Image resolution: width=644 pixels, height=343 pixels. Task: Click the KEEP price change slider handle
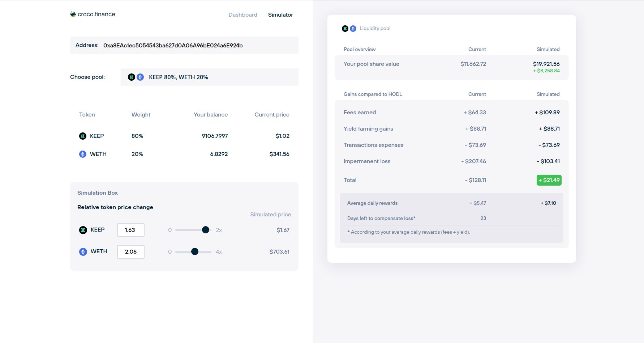pyautogui.click(x=206, y=230)
